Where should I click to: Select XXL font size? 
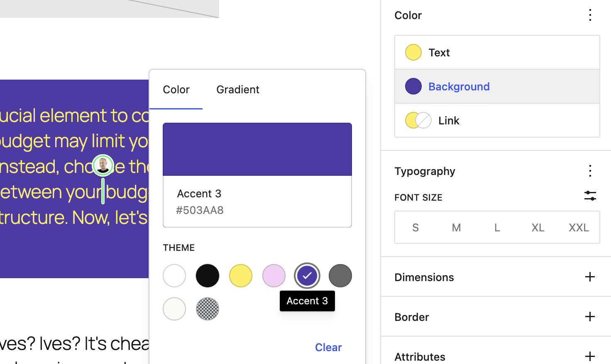pos(578,227)
